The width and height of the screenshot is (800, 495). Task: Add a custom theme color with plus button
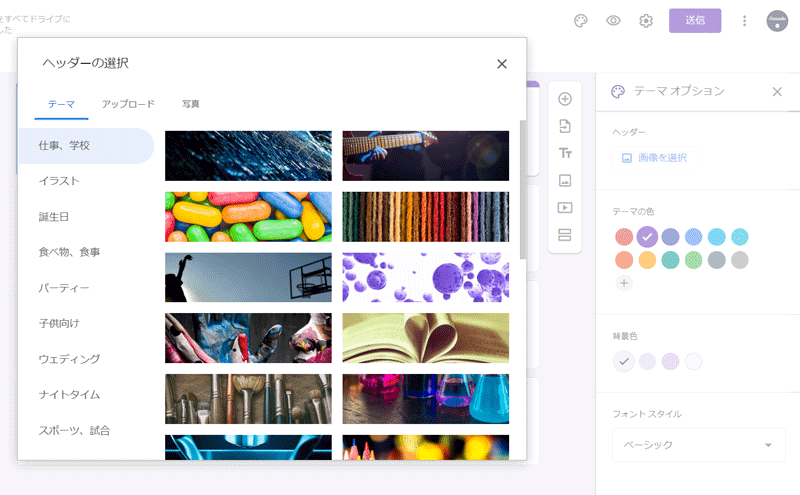624,283
